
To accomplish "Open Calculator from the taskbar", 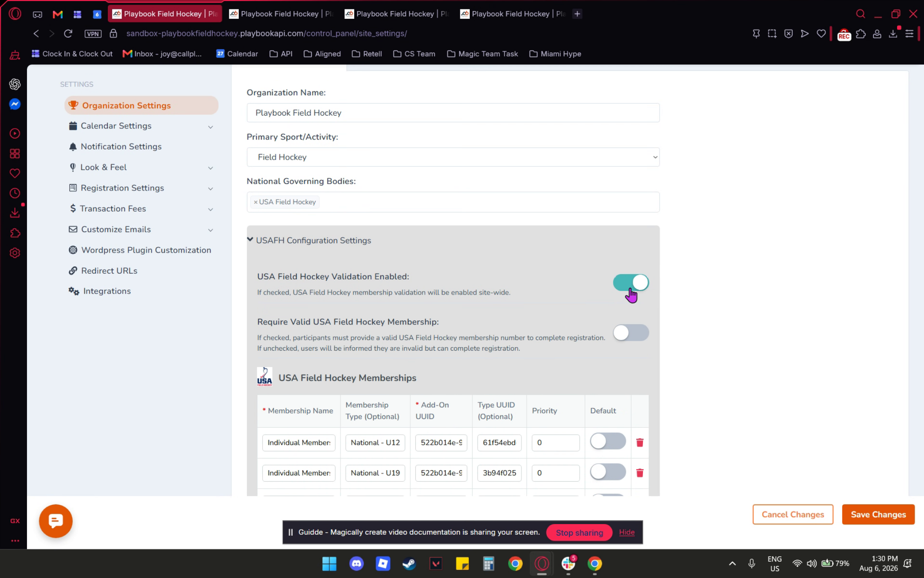I will (x=489, y=564).
